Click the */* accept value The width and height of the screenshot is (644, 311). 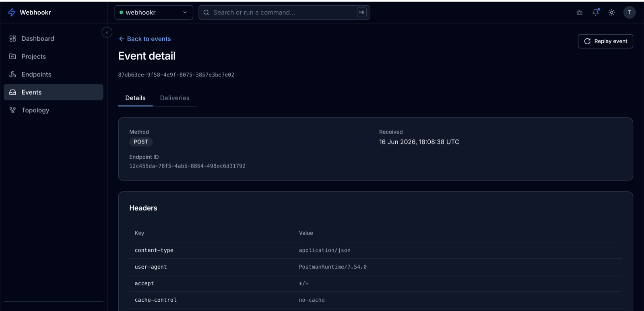tap(304, 284)
